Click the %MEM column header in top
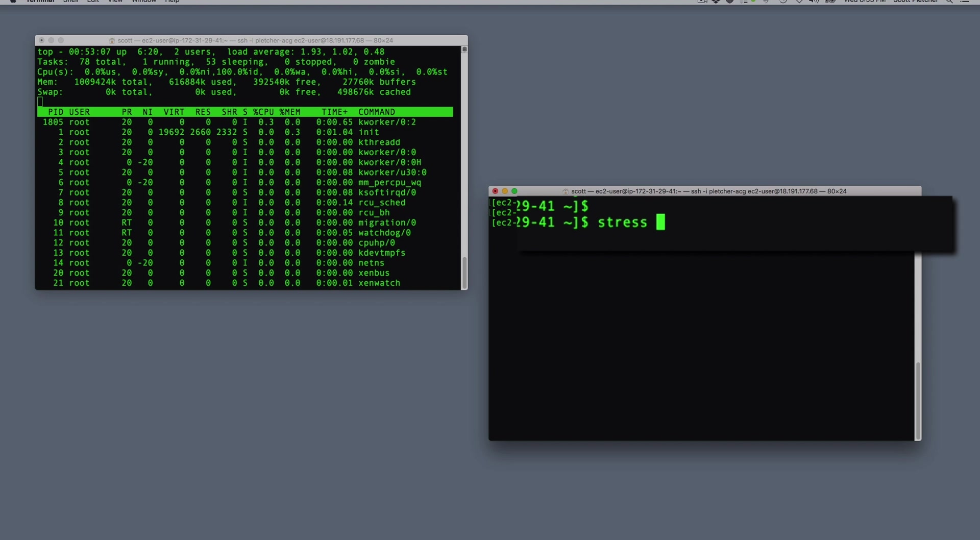 (x=290, y=112)
